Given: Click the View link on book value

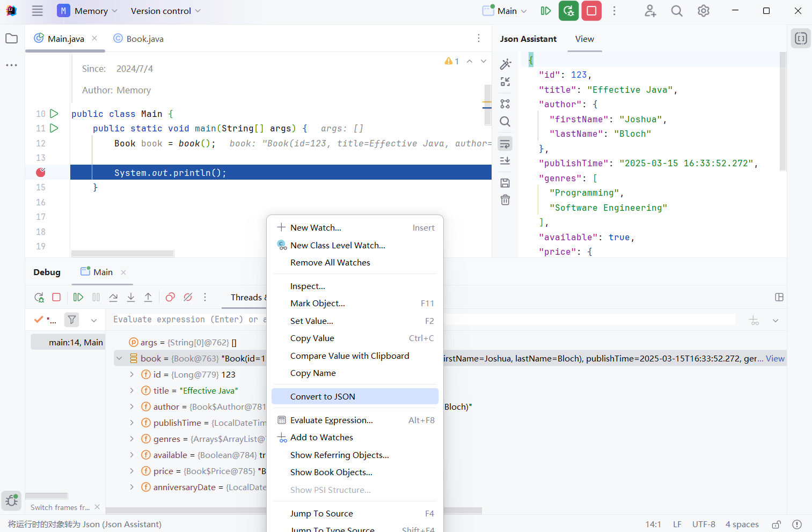Looking at the screenshot, I should tap(775, 358).
